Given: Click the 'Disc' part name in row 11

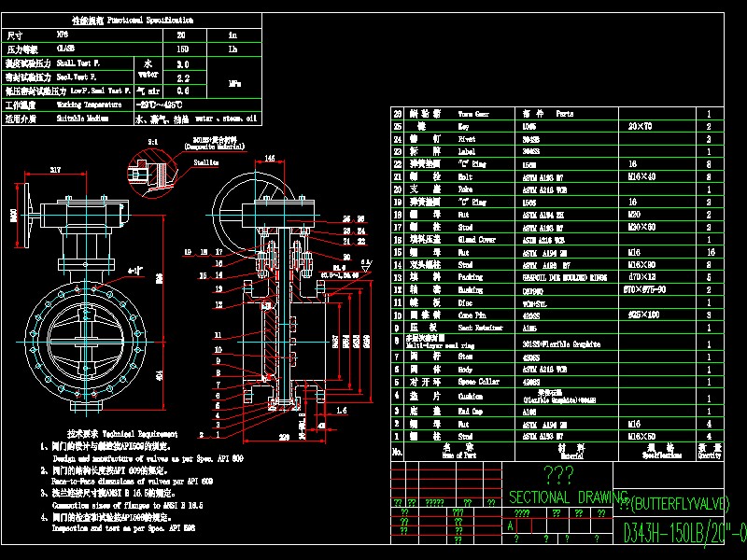Looking at the screenshot, I should tap(465, 302).
